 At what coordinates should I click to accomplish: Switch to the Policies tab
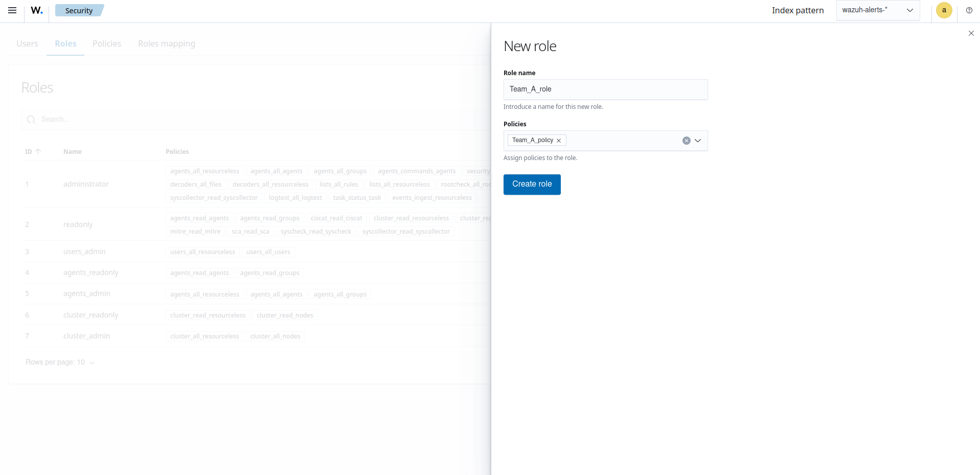point(107,44)
